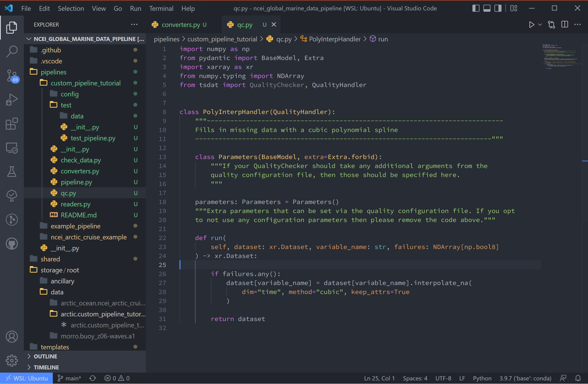Open README.md file
This screenshot has width=588, height=384.
tap(85, 215)
